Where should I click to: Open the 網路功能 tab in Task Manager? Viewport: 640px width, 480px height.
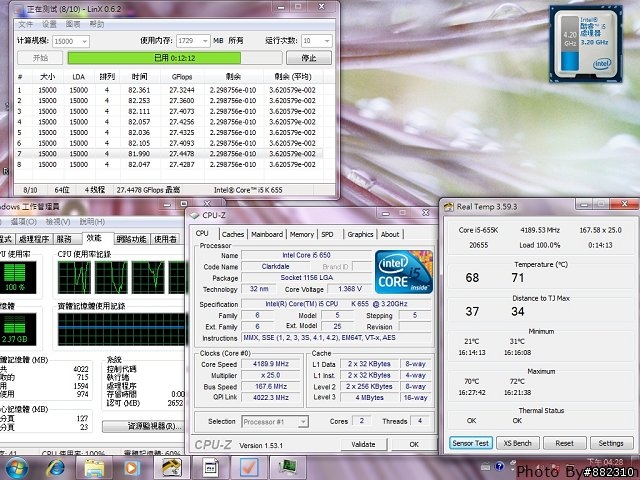(131, 239)
